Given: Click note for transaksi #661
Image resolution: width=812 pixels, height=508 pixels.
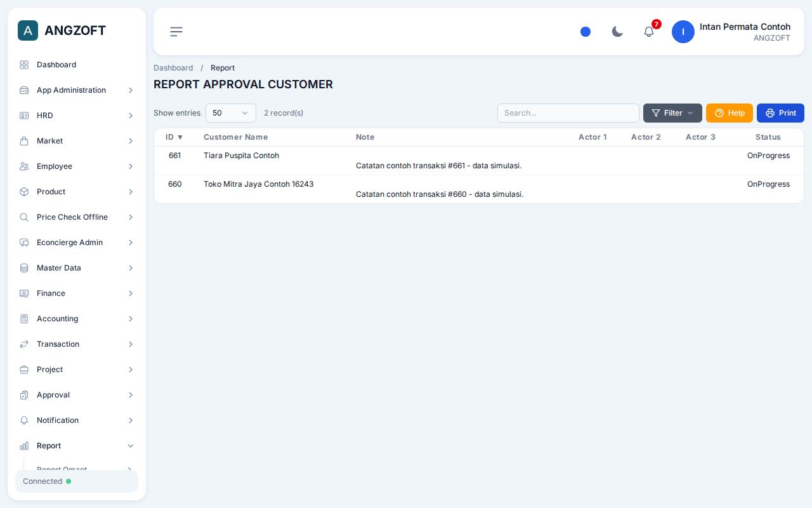Looking at the screenshot, I should 438,166.
